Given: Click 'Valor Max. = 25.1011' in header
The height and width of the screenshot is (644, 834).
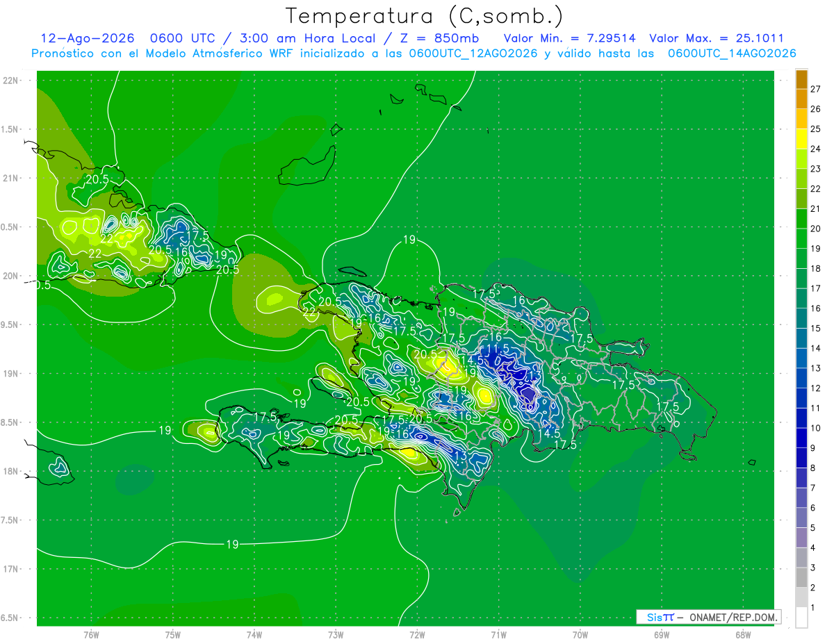Looking at the screenshot, I should coord(717,38).
